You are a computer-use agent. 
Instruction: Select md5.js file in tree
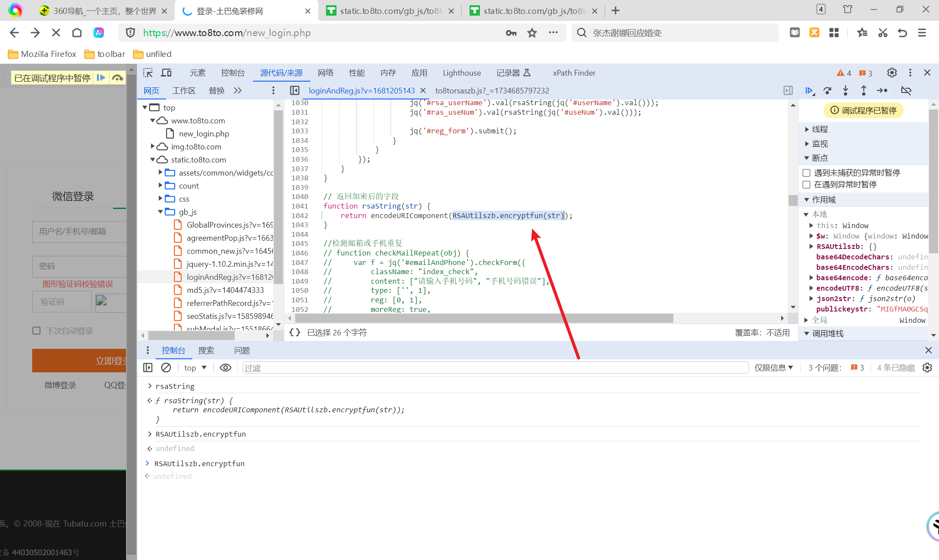point(225,290)
